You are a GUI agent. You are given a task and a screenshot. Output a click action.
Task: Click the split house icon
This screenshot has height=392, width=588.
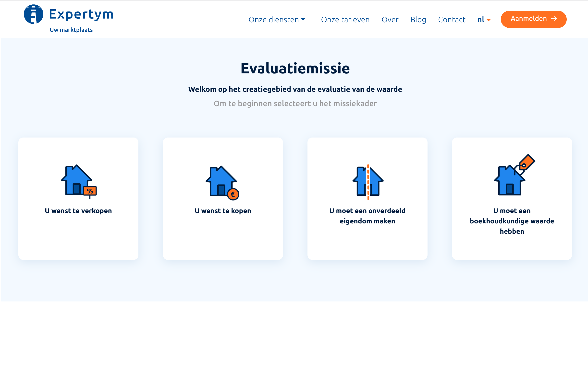368,182
